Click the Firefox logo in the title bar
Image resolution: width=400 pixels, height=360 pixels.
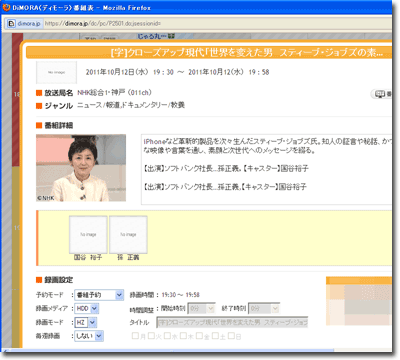coord(6,8)
